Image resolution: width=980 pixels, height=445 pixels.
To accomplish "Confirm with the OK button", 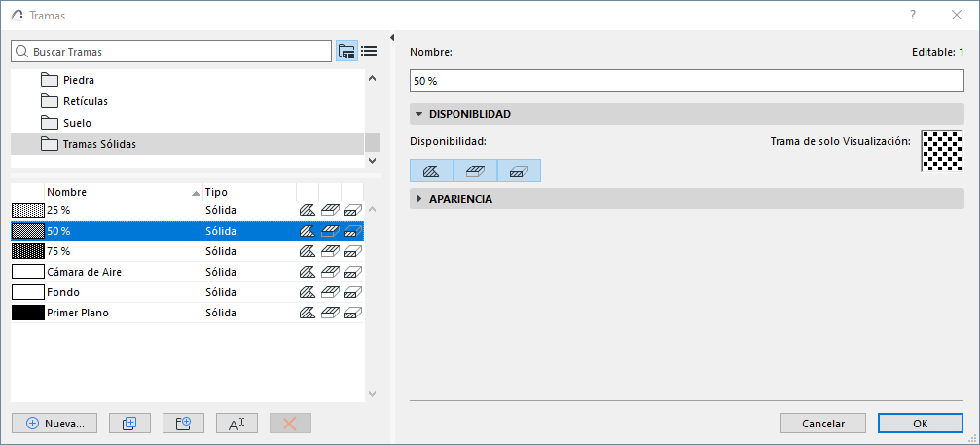I will pos(921,424).
